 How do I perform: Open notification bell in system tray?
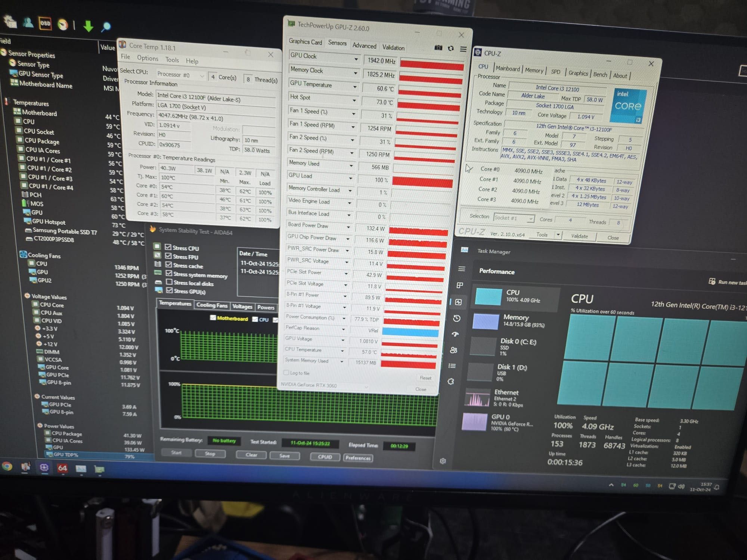click(x=716, y=488)
